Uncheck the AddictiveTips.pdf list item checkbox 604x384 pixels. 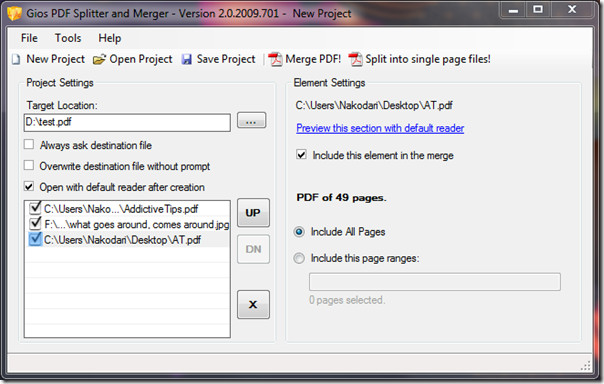pos(35,208)
